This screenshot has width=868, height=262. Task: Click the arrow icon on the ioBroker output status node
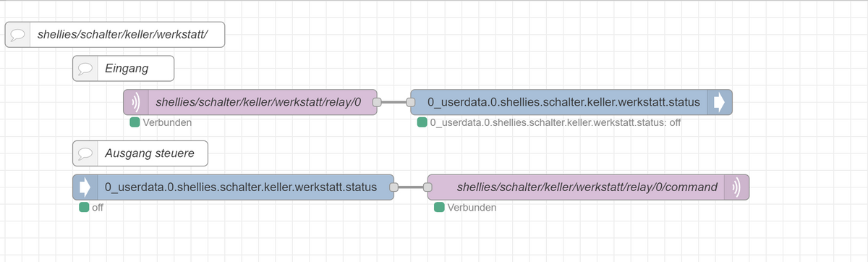click(720, 103)
